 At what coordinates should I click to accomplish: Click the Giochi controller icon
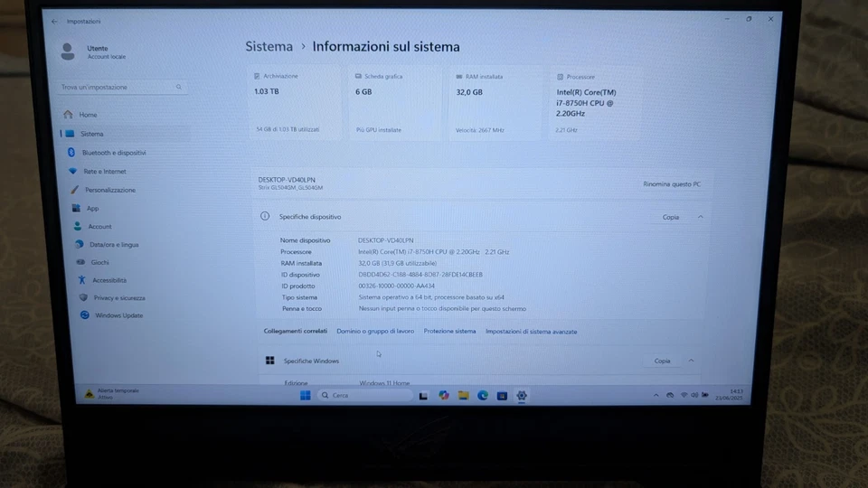pos(80,262)
